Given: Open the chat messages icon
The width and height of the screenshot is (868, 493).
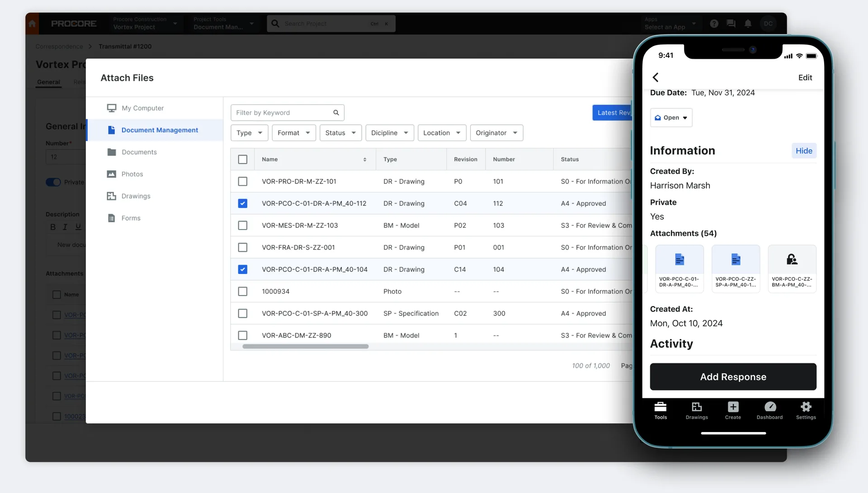Looking at the screenshot, I should click(x=731, y=23).
